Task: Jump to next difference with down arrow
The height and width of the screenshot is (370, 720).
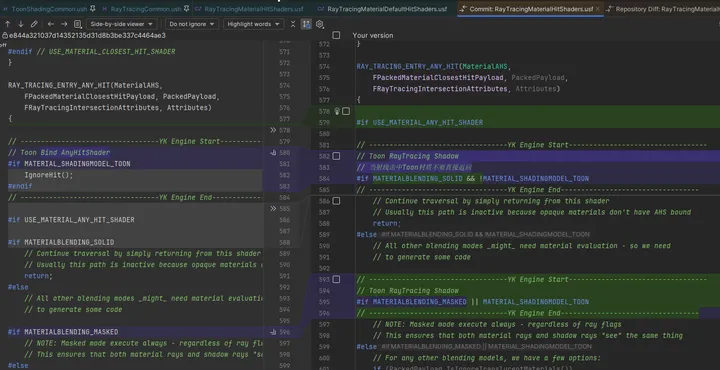Action: 21,24
